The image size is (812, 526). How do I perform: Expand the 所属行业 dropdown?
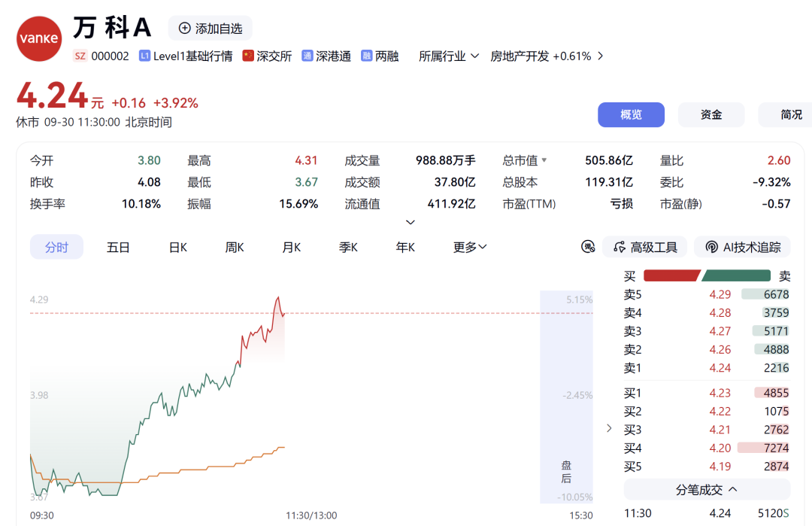point(448,56)
